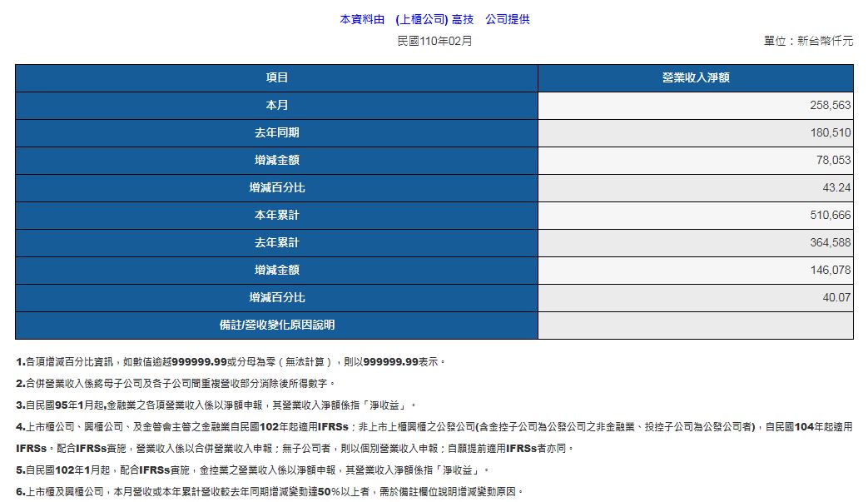Click the 本月 row label

point(276,106)
